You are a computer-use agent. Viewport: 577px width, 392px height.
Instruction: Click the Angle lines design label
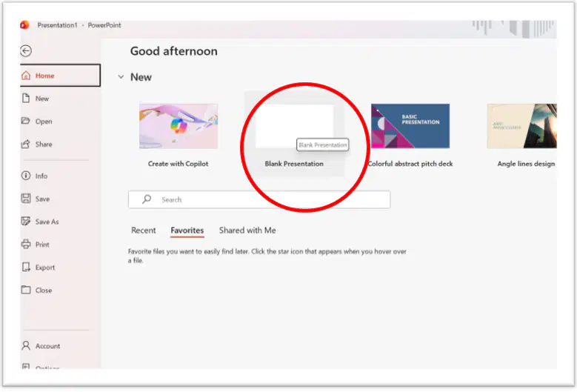click(526, 164)
